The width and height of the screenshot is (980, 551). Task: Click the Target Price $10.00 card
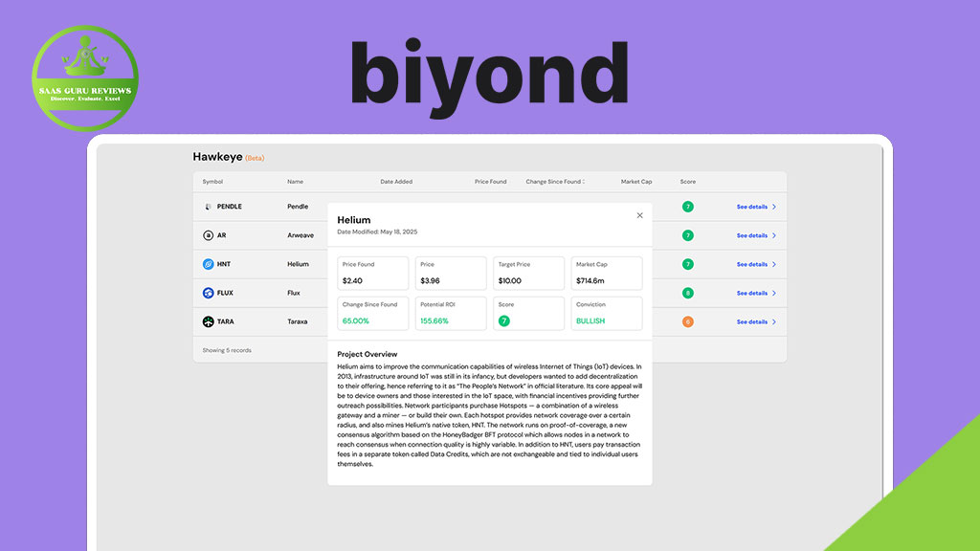[528, 273]
